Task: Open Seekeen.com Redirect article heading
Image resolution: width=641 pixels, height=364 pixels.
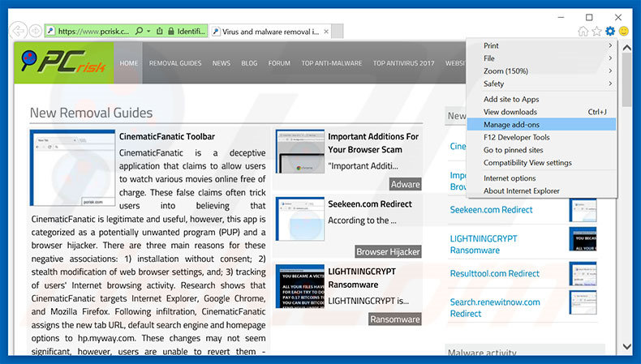Action: [x=369, y=203]
